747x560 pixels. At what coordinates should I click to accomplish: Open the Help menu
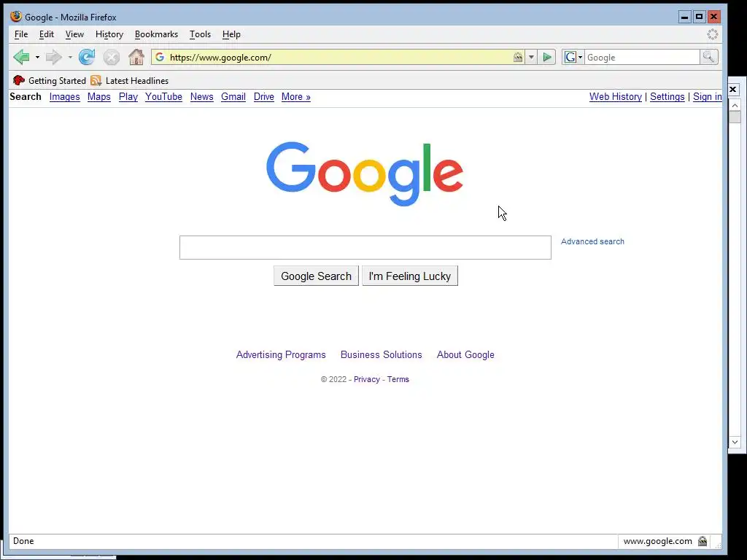click(231, 34)
